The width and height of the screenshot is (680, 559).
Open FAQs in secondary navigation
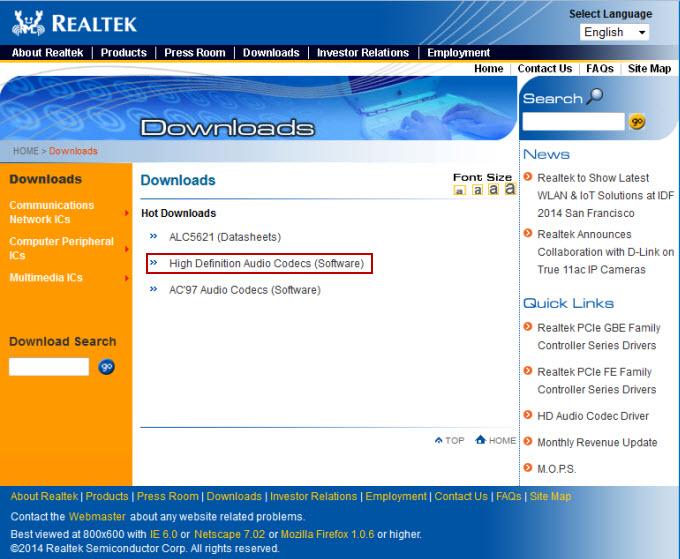[600, 69]
